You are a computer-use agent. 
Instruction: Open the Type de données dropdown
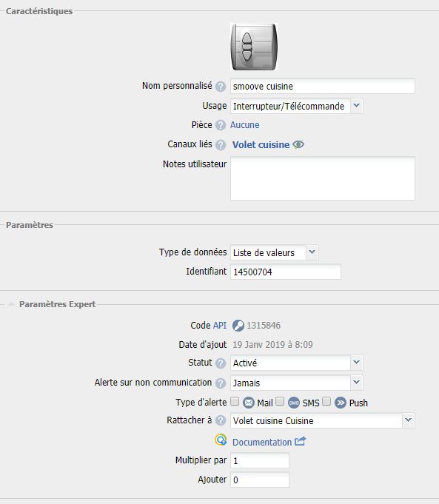pos(275,252)
